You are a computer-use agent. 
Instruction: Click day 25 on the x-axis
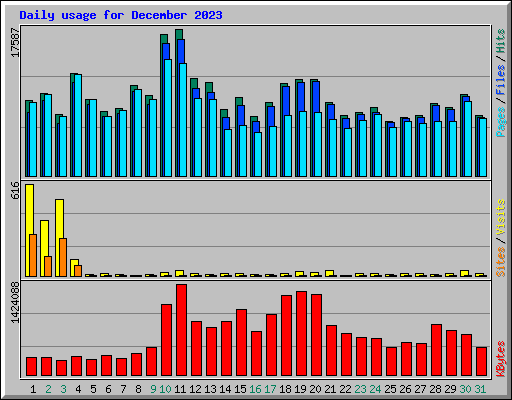click(390, 389)
